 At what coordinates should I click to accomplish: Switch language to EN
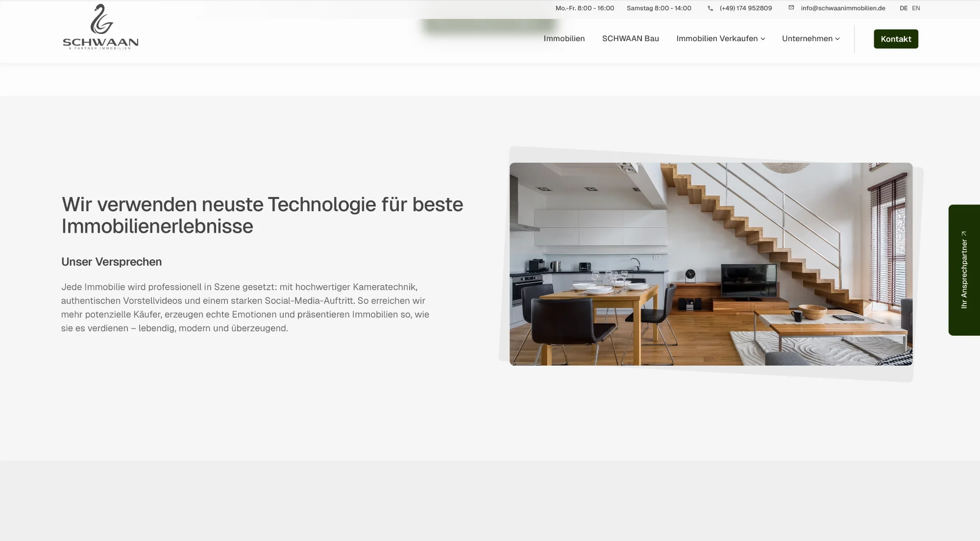click(916, 8)
